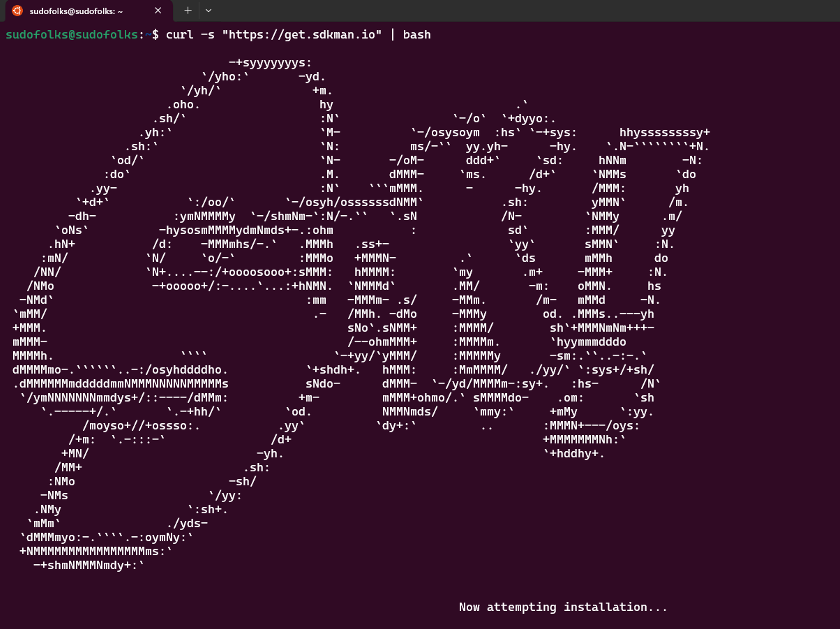Click the -+syyyyyyys: top ASCII art line
The width and height of the screenshot is (840, 629).
point(270,63)
